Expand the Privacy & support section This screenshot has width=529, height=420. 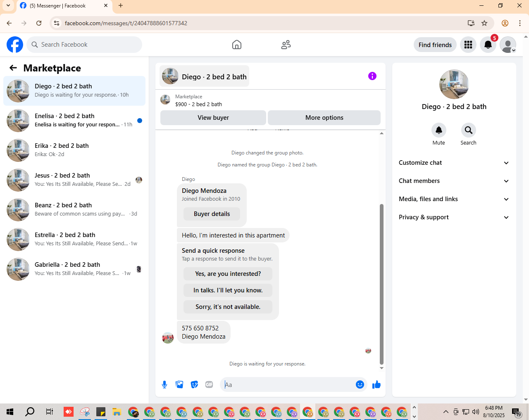click(454, 217)
